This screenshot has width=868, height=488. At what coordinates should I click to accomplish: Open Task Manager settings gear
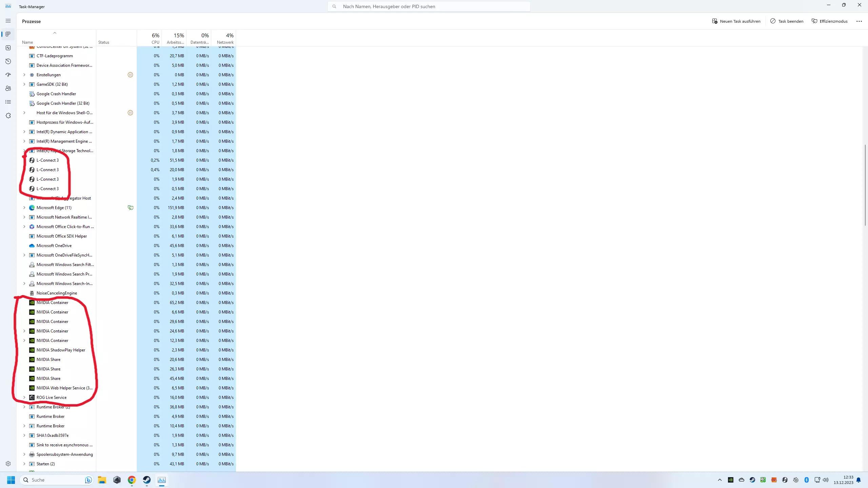point(8,464)
